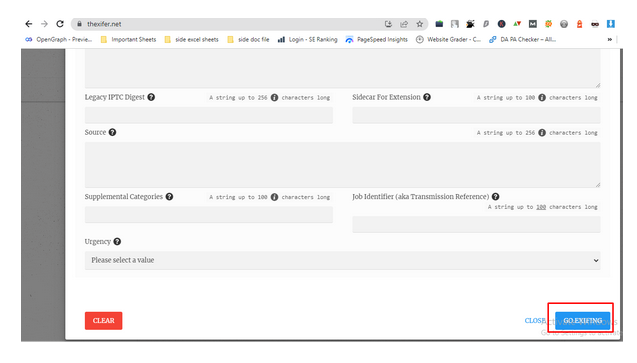Expand hidden bookmarks overflow chevron
637x363 pixels.
(609, 39)
